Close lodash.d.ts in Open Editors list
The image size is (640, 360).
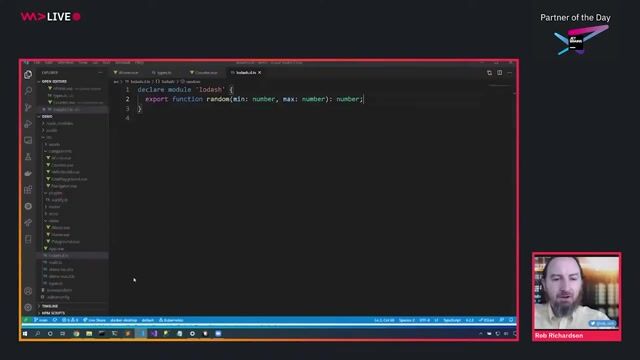point(44,109)
